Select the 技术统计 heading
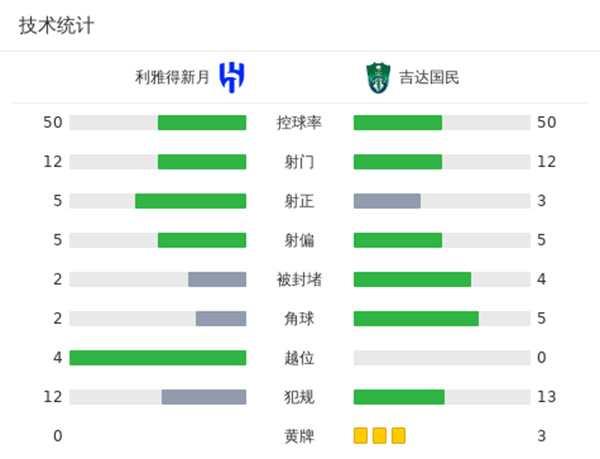600x459 pixels. click(x=56, y=26)
